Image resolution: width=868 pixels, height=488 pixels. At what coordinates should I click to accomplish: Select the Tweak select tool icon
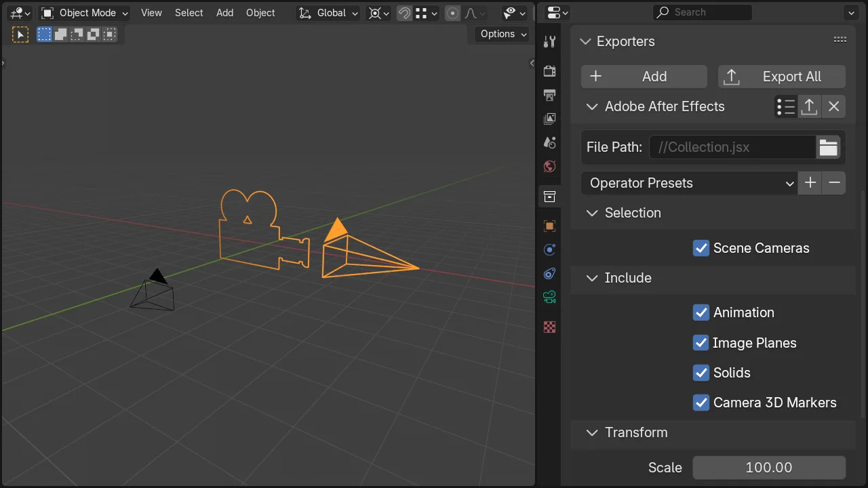(x=20, y=35)
